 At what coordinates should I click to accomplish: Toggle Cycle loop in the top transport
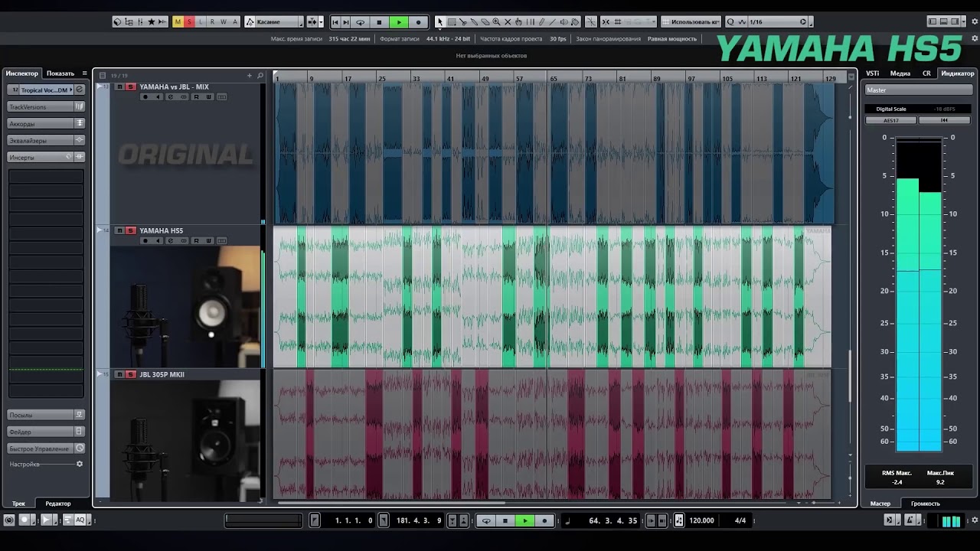(360, 22)
